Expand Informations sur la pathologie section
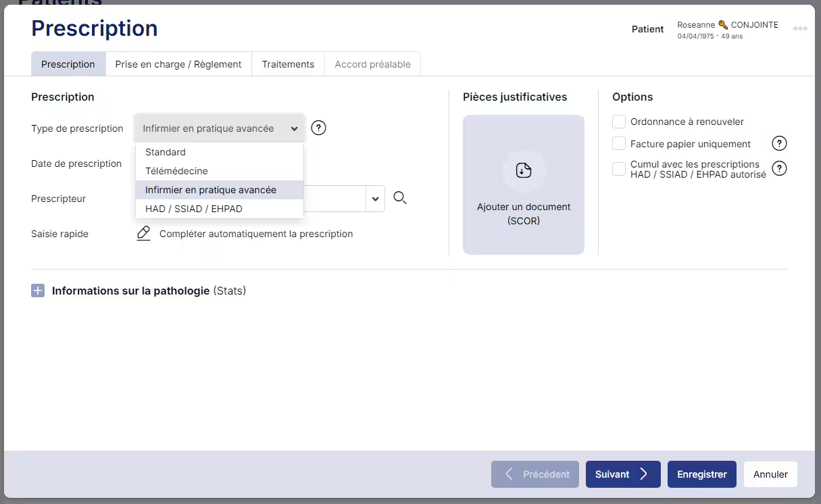The height and width of the screenshot is (504, 821). click(38, 291)
